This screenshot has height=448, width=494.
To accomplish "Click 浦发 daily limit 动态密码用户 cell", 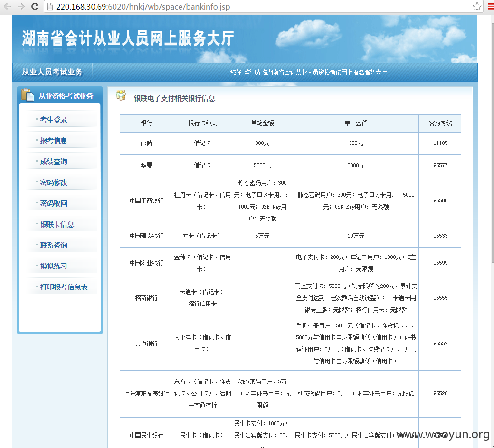I will coord(356,394).
